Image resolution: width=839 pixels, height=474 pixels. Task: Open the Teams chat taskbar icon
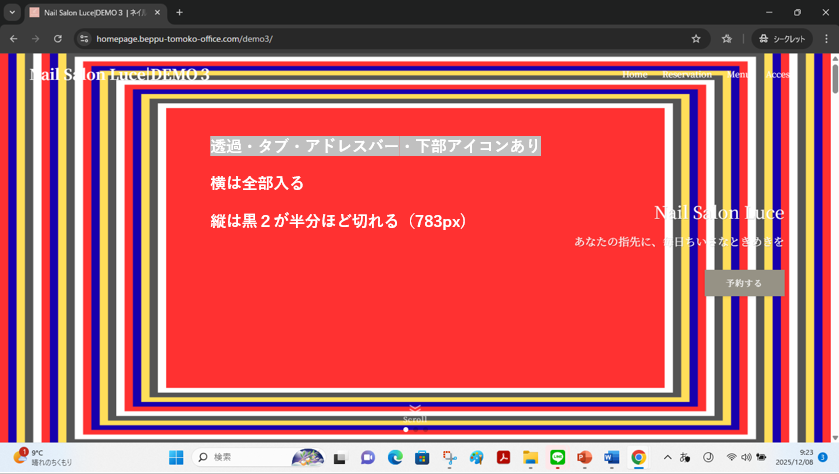[368, 457]
